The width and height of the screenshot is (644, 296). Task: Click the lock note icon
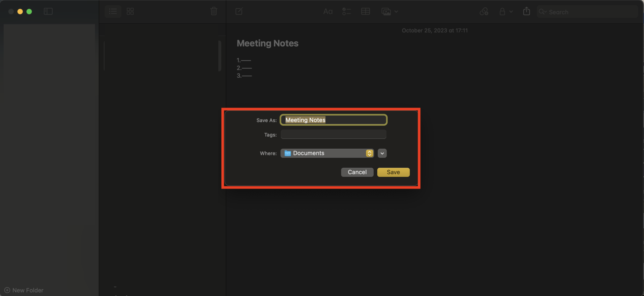coord(502,11)
